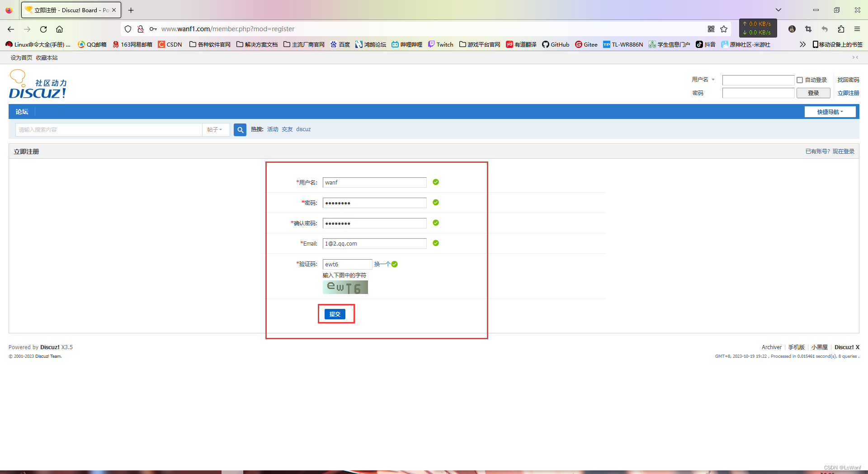Click the captcha image ewT6
Screen dimensions: 868x474
point(345,287)
